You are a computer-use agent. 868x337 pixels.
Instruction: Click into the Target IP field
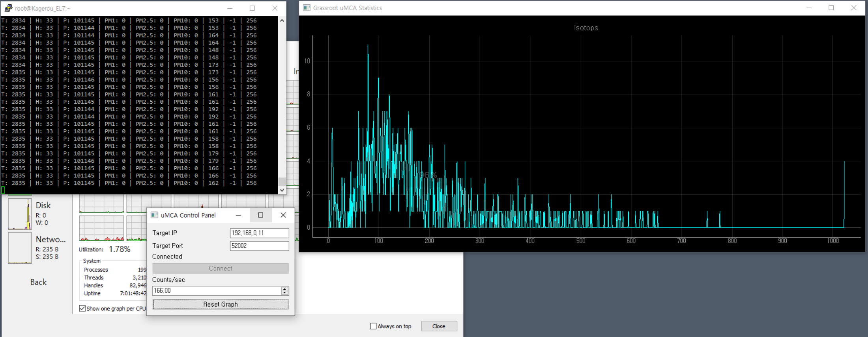pyautogui.click(x=259, y=233)
